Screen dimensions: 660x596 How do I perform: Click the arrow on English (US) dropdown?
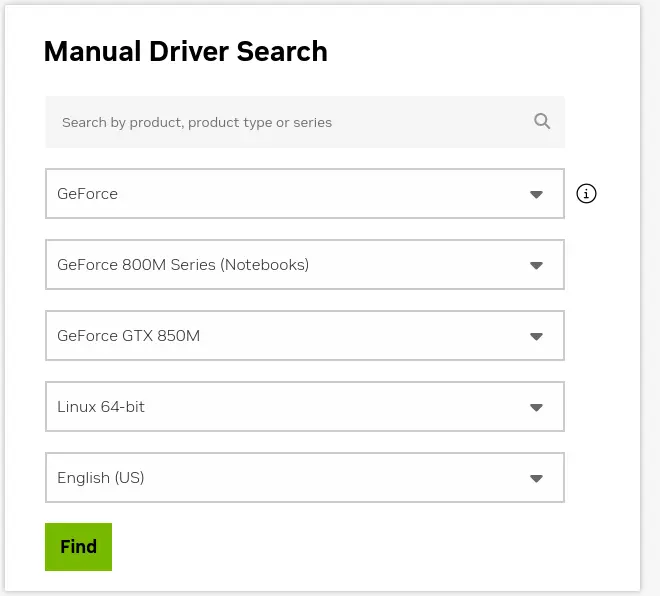pyautogui.click(x=536, y=478)
